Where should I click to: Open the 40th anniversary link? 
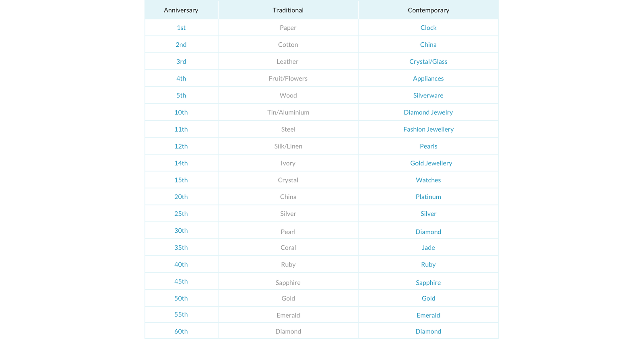181,265
